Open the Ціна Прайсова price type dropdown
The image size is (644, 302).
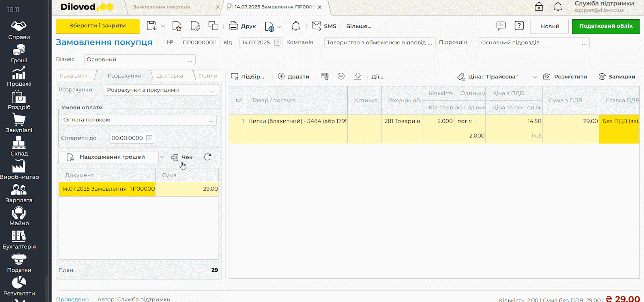[x=535, y=77]
